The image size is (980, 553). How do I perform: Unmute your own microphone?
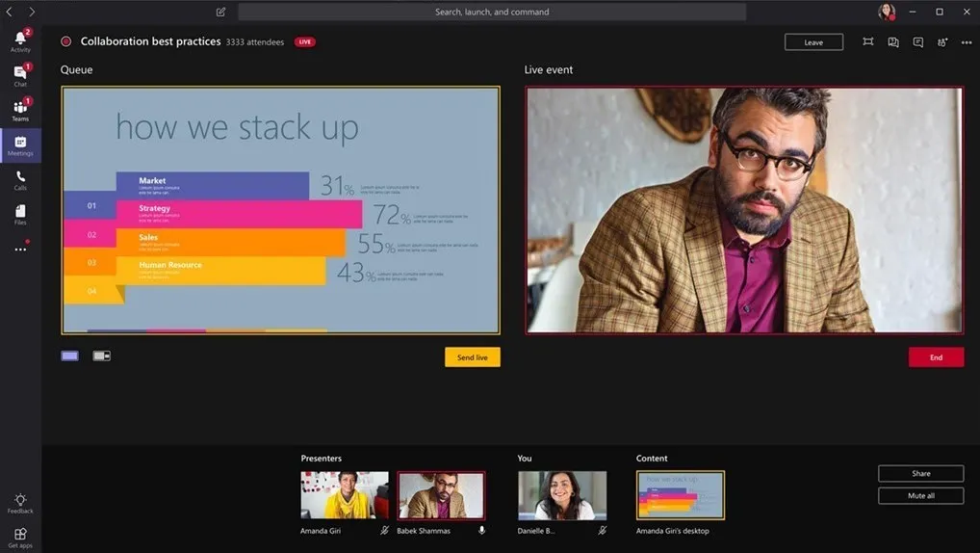click(602, 531)
